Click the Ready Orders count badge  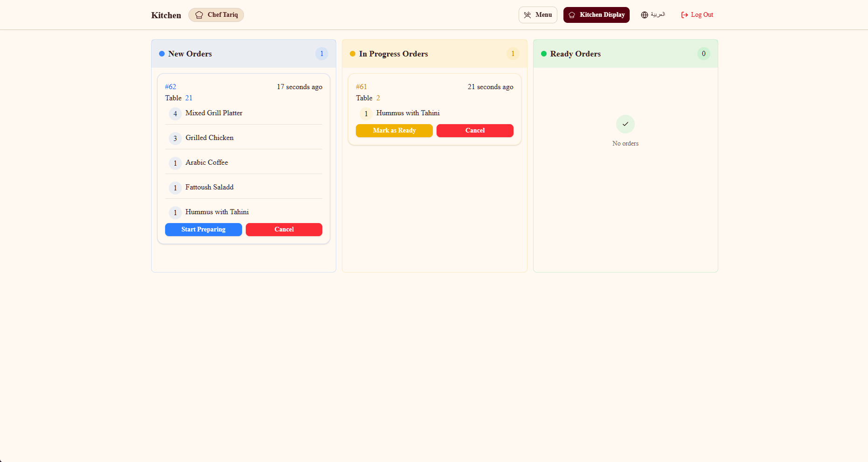click(x=704, y=54)
